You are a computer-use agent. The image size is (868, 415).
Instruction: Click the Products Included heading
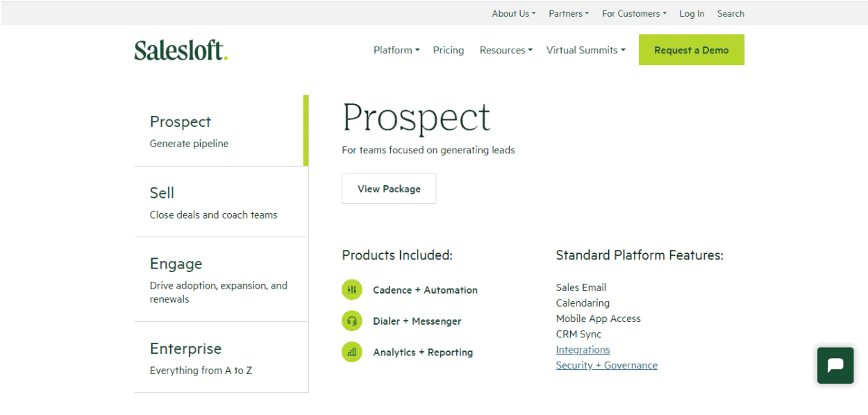397,255
